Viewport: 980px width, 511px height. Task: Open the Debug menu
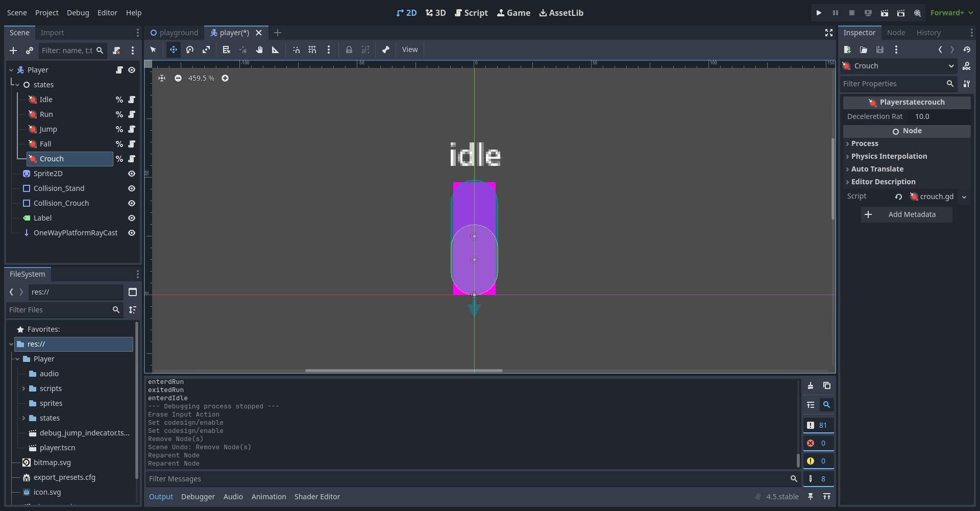(x=78, y=13)
